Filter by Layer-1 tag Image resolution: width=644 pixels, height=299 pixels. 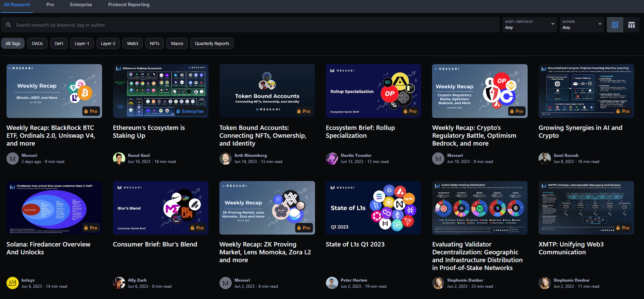point(82,43)
